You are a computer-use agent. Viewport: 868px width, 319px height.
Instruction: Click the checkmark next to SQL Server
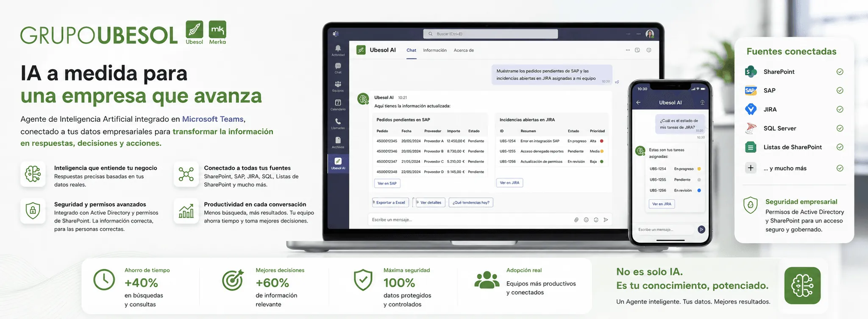click(840, 128)
